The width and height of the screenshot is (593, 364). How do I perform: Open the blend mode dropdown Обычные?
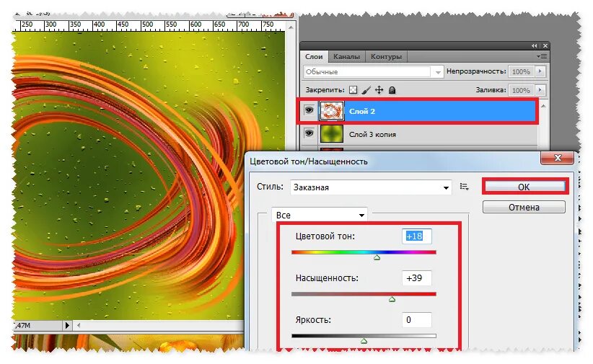pos(373,72)
